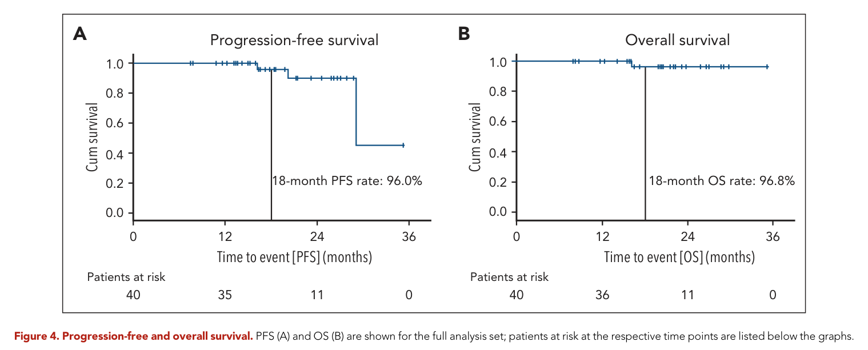
Task: Select the Overall survival chart title
Action: point(678,40)
